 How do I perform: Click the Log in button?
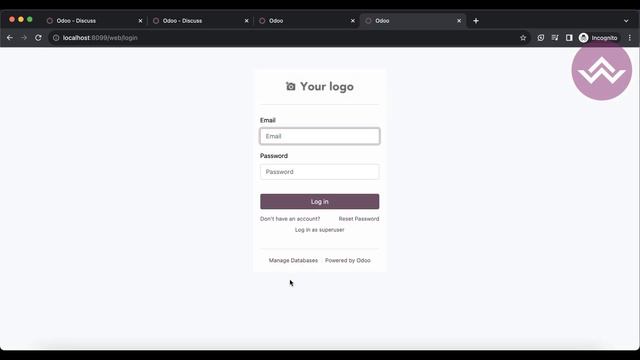(x=320, y=202)
